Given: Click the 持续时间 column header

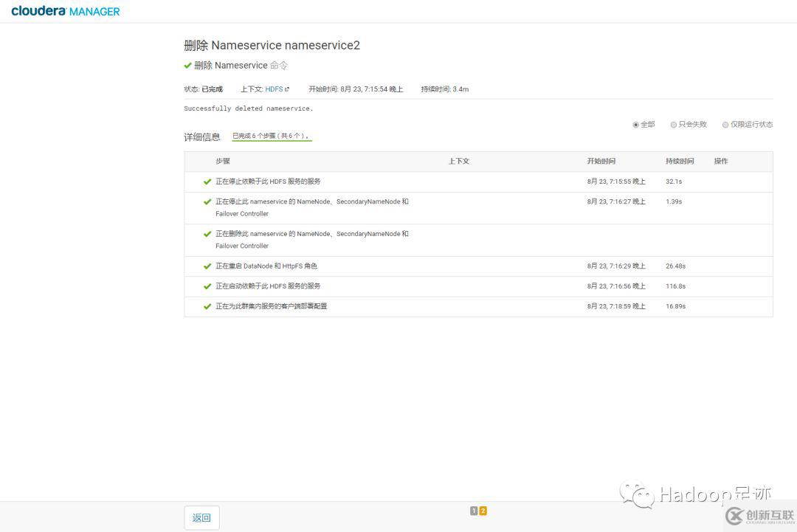Looking at the screenshot, I should (x=680, y=161).
